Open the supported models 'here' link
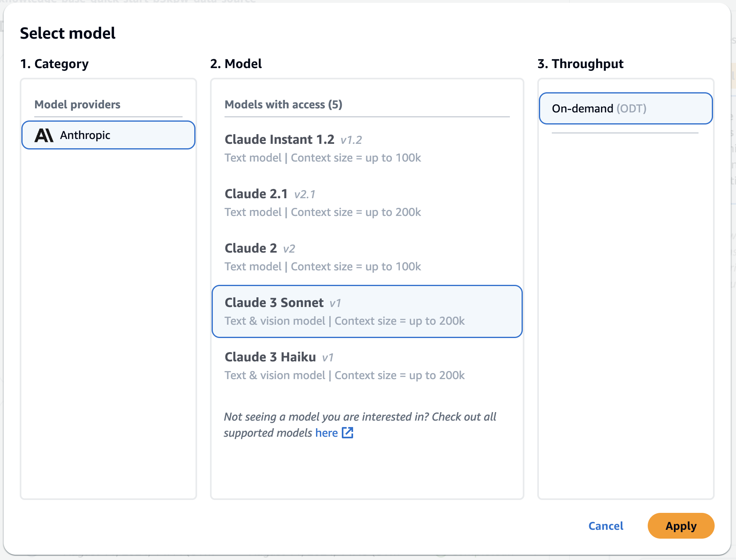This screenshot has height=560, width=736. (x=326, y=433)
